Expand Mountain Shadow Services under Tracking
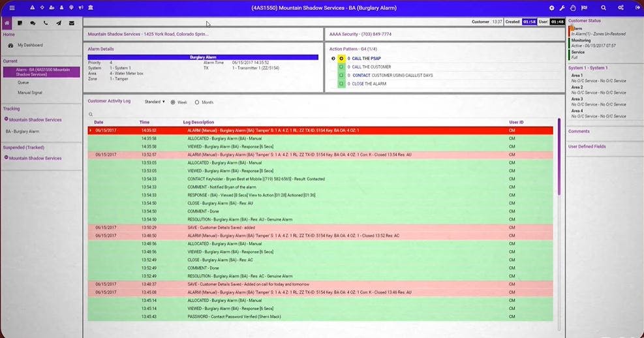 coord(6,119)
